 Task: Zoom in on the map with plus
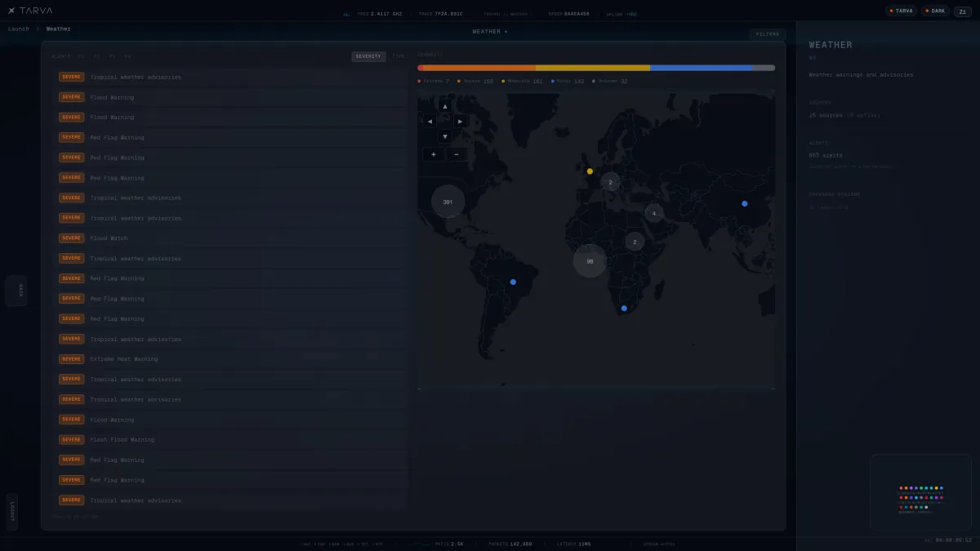[434, 154]
